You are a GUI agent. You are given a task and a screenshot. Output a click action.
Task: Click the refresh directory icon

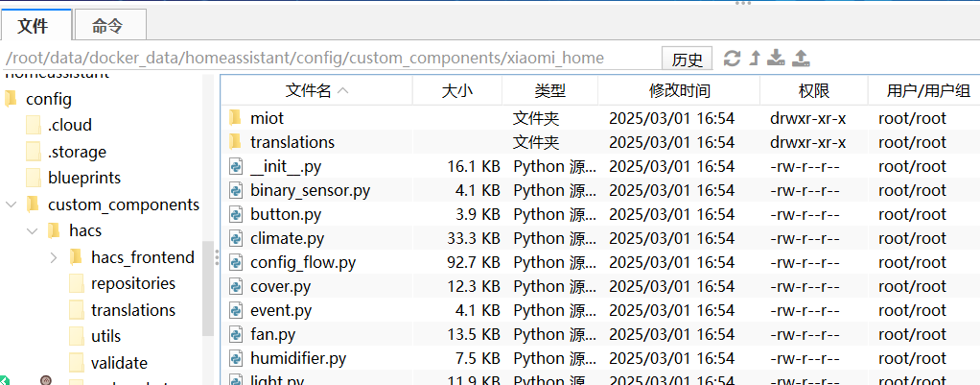pos(732,59)
